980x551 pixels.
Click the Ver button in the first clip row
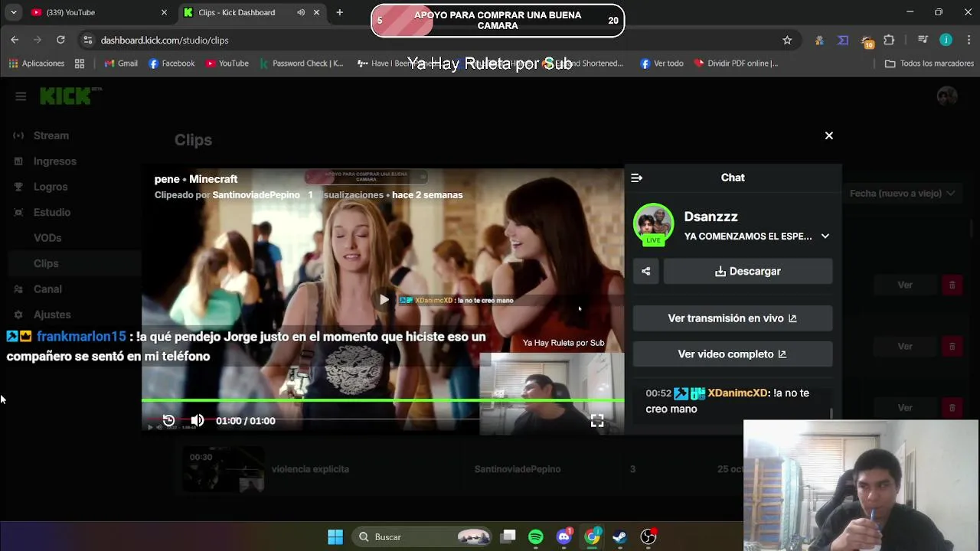coord(905,285)
